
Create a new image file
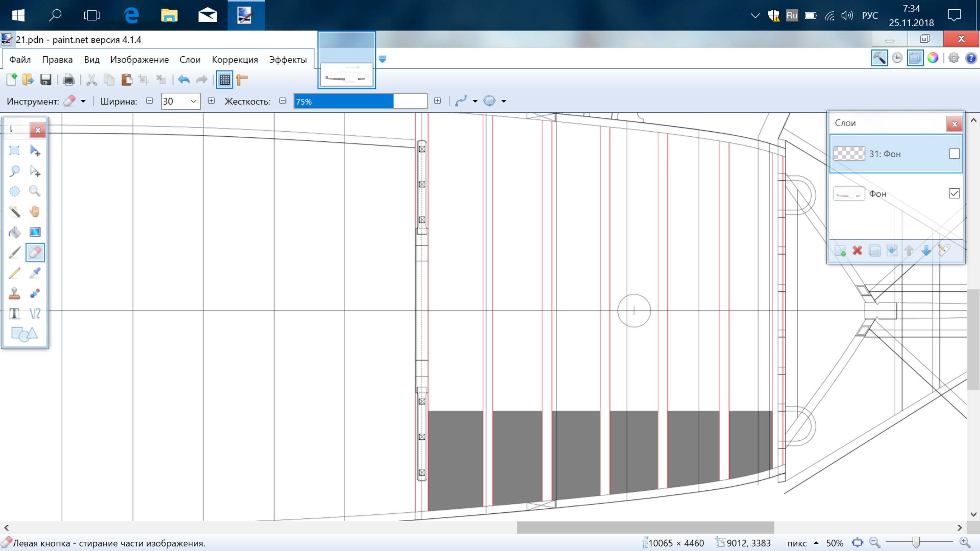click(x=11, y=80)
